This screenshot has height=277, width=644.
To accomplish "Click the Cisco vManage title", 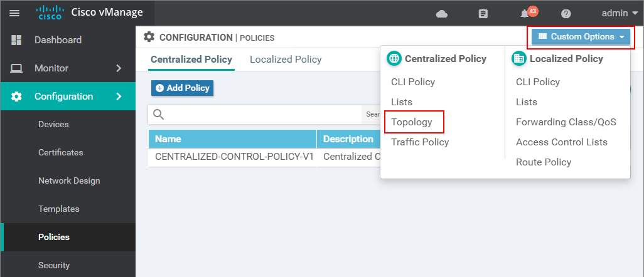I will (107, 13).
